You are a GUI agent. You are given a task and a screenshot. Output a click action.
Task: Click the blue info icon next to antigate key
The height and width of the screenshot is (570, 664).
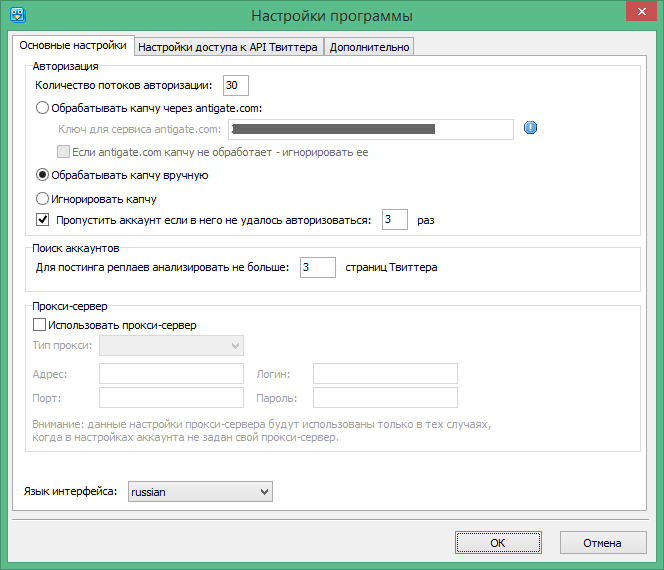tap(531, 128)
